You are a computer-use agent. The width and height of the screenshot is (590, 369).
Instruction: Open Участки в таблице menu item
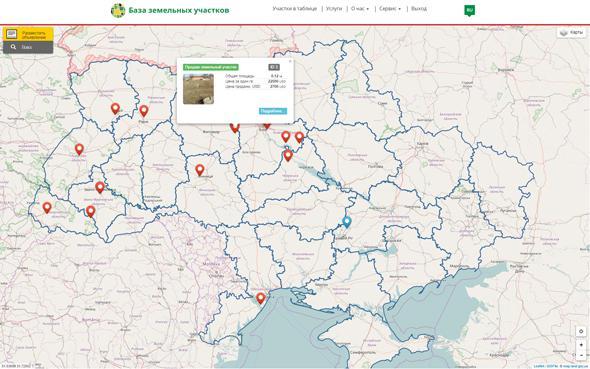pyautogui.click(x=295, y=9)
